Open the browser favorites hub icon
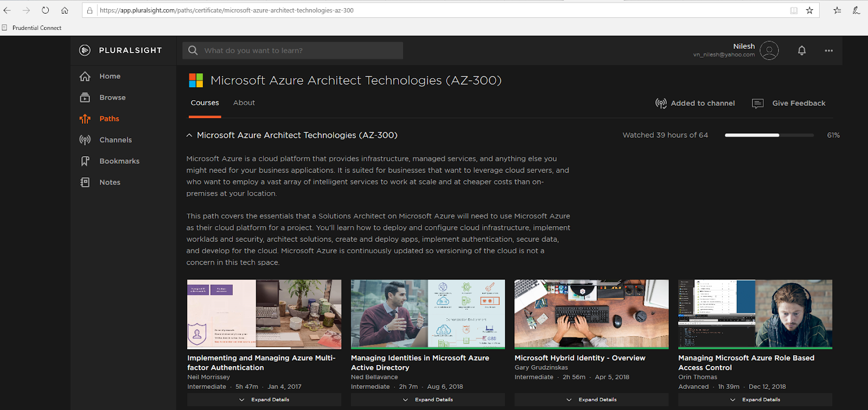The image size is (868, 410). coord(837,10)
